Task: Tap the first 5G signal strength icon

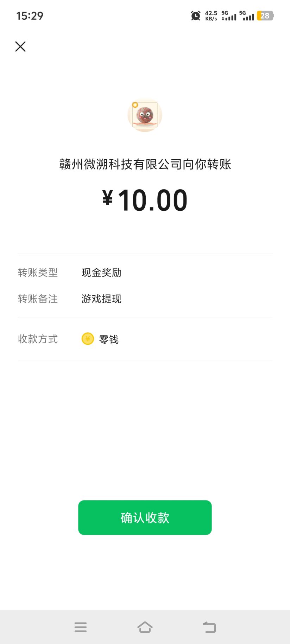Action: 229,16
